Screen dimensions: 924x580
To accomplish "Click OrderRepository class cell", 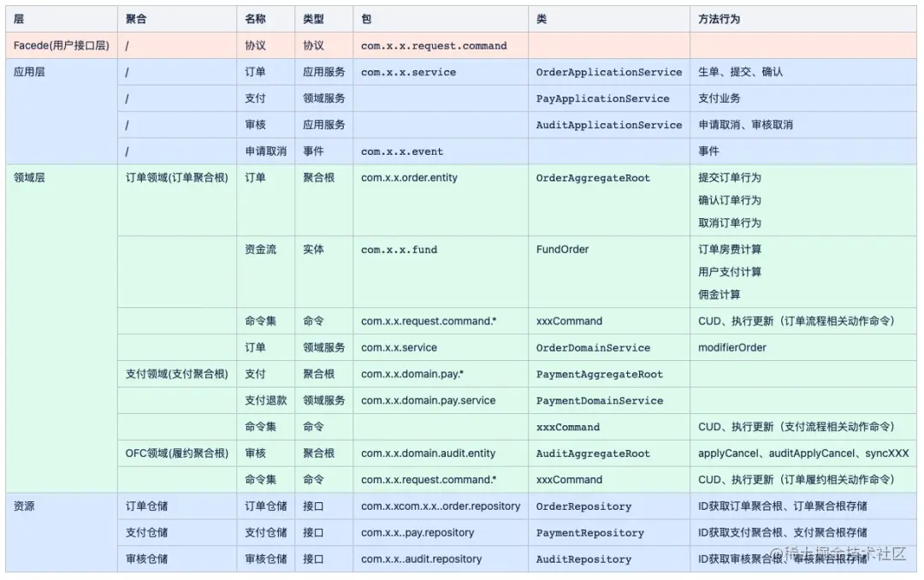I will point(609,506).
